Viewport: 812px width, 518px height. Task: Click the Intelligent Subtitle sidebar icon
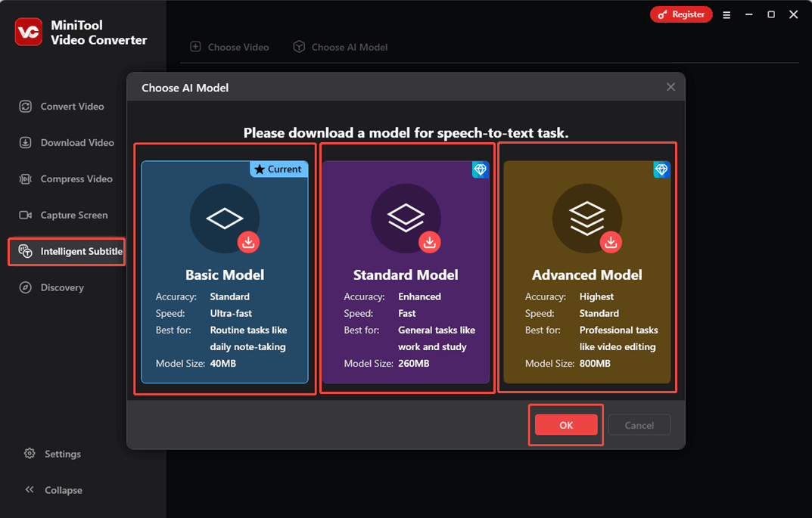pyautogui.click(x=26, y=252)
